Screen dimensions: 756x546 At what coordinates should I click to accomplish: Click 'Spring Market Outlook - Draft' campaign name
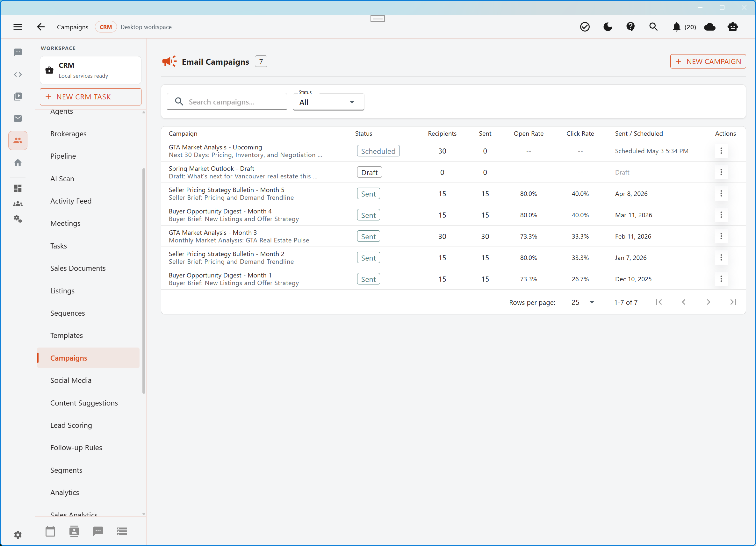pyautogui.click(x=211, y=168)
